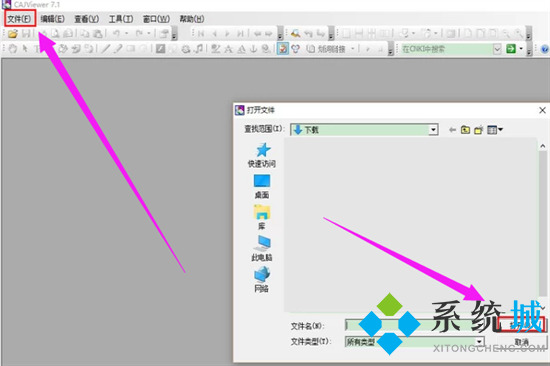This screenshot has width=550, height=366.
Task: Open Quick Access (快速访问) star location
Action: pos(262,155)
